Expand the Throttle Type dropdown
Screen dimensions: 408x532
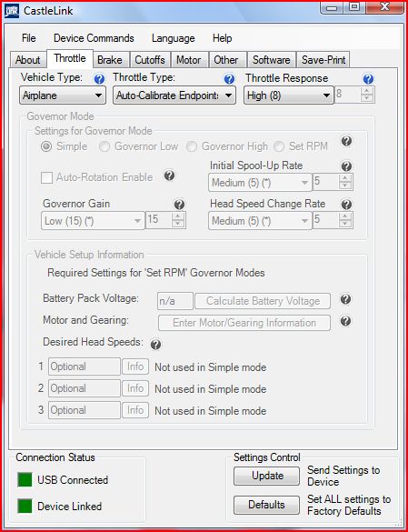pos(174,95)
